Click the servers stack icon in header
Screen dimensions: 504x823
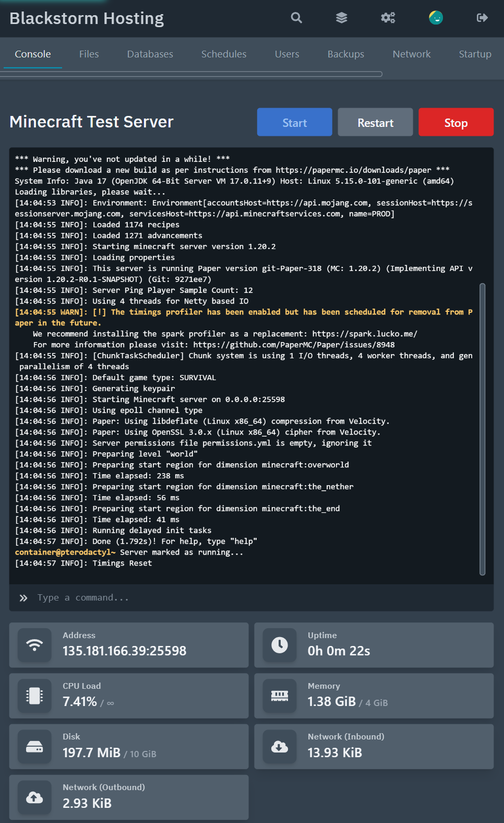tap(342, 18)
